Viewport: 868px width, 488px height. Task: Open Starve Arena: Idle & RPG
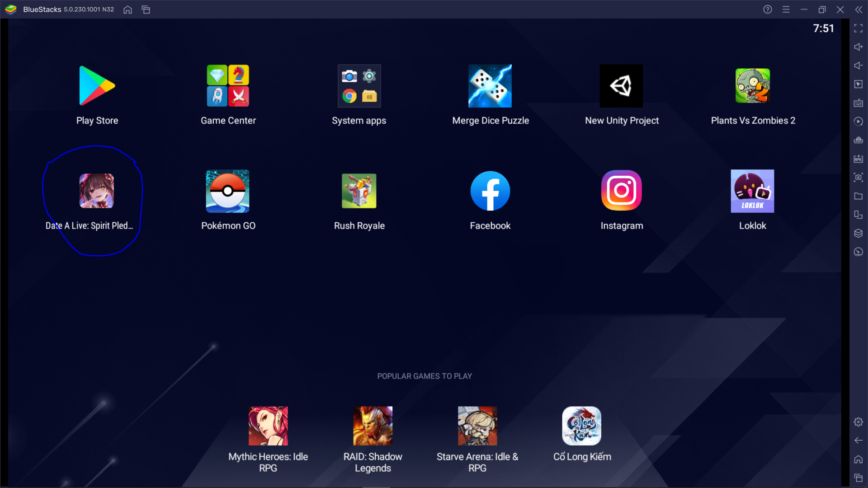click(477, 426)
